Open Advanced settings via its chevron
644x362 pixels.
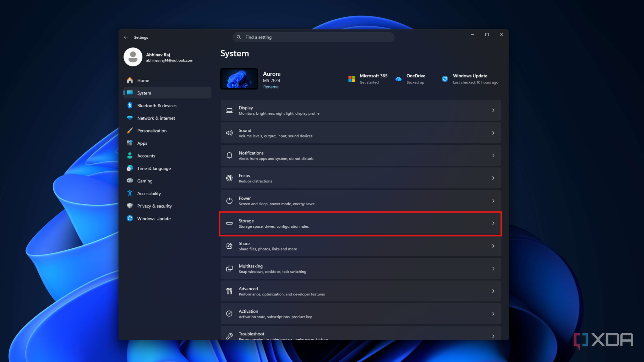[493, 291]
